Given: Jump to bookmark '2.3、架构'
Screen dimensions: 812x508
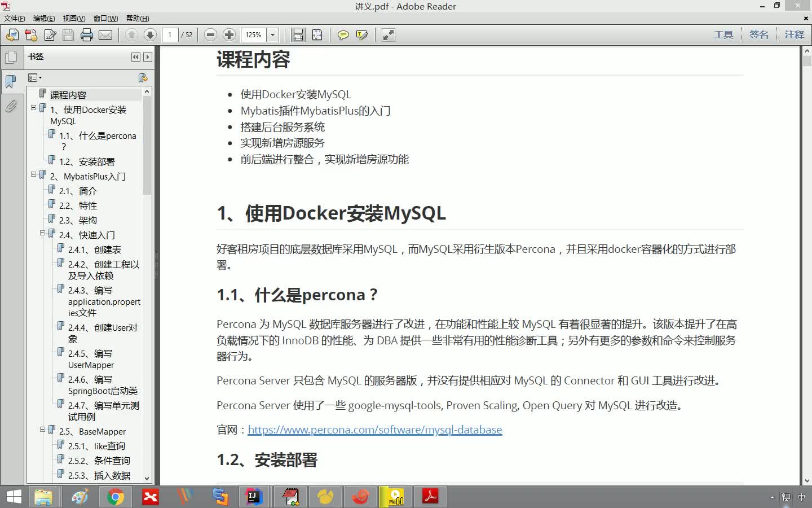Looking at the screenshot, I should click(x=78, y=220).
